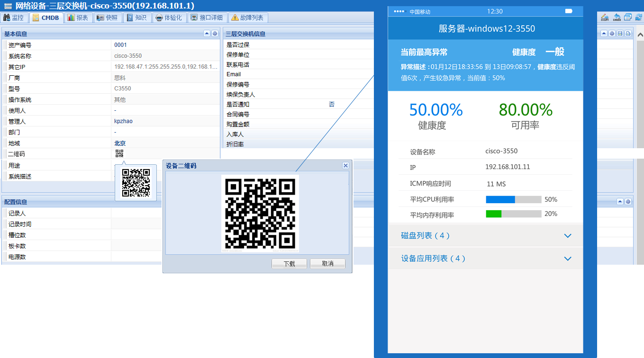Image resolution: width=644 pixels, height=358 pixels.
Task: Click the 是否过保 row label
Action: (x=238, y=45)
